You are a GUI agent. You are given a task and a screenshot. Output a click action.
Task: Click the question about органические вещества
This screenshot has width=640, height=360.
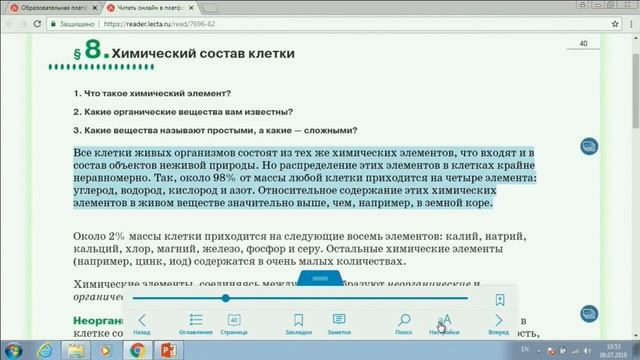coord(183,112)
